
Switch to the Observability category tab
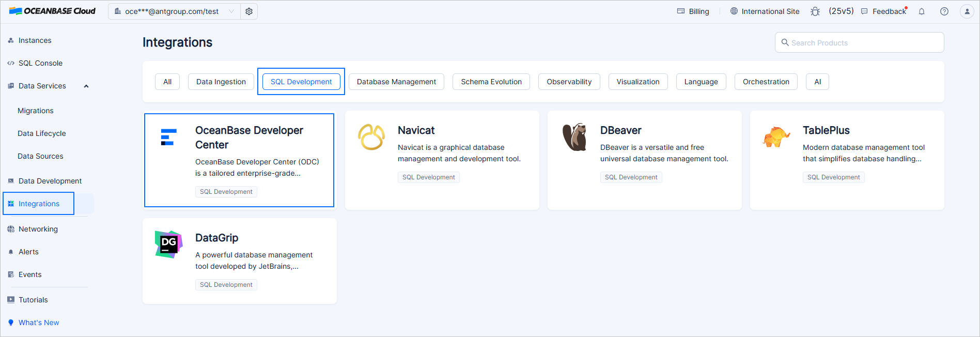(x=569, y=82)
